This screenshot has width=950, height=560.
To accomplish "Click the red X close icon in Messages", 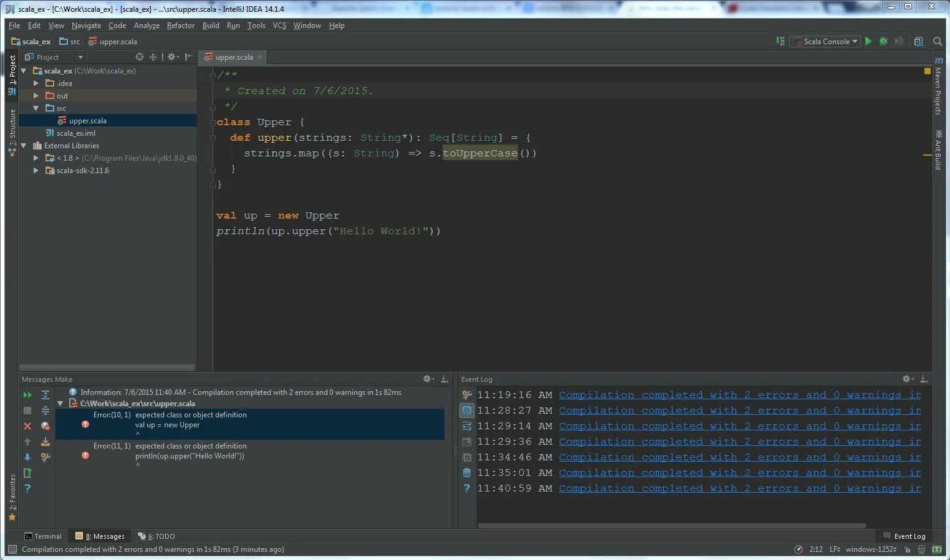I will point(27,426).
